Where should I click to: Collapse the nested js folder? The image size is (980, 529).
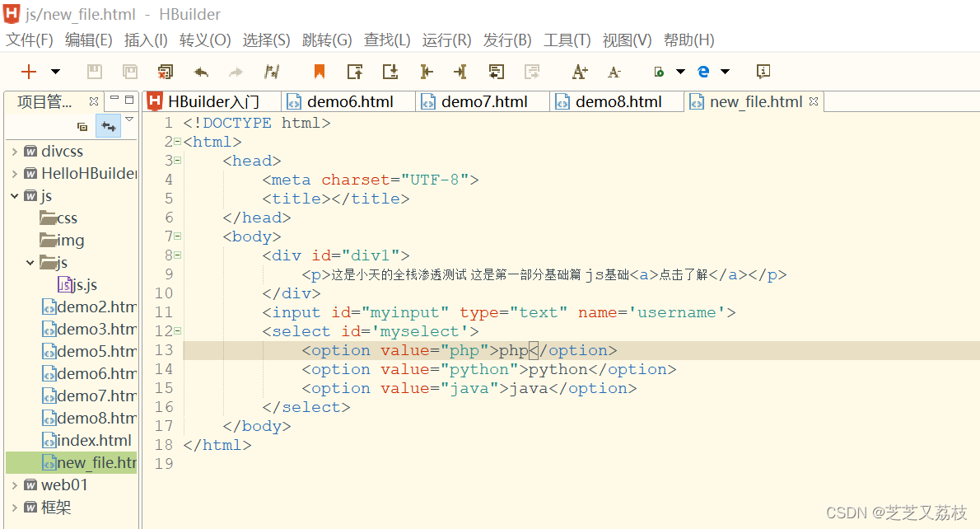pos(30,263)
